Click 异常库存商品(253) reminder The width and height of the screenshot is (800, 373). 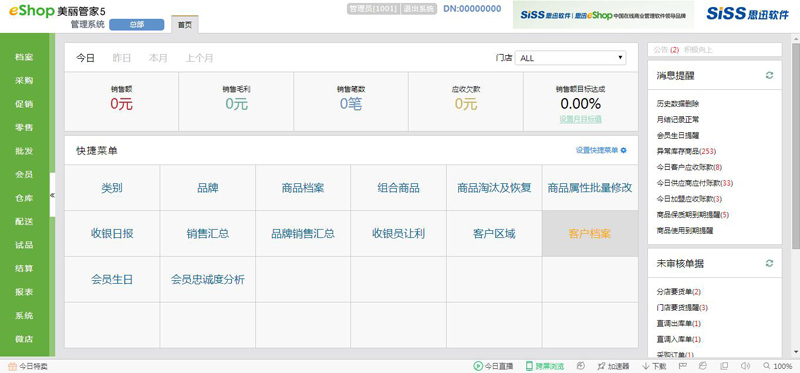pyautogui.click(x=686, y=151)
